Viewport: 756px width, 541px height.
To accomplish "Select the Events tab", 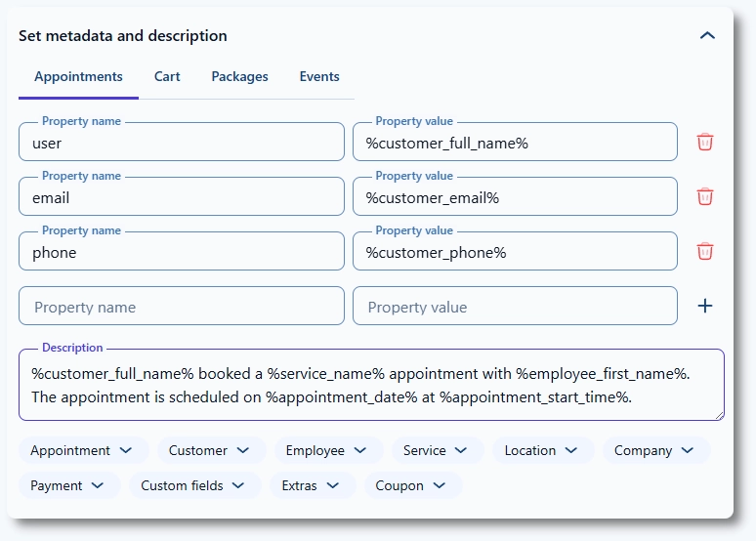I will coord(319,76).
